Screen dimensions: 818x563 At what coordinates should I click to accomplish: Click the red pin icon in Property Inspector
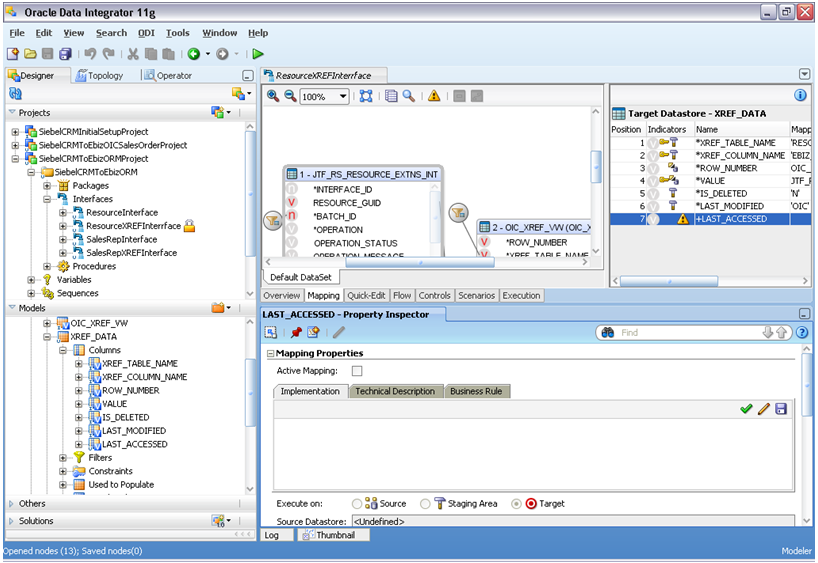click(295, 332)
